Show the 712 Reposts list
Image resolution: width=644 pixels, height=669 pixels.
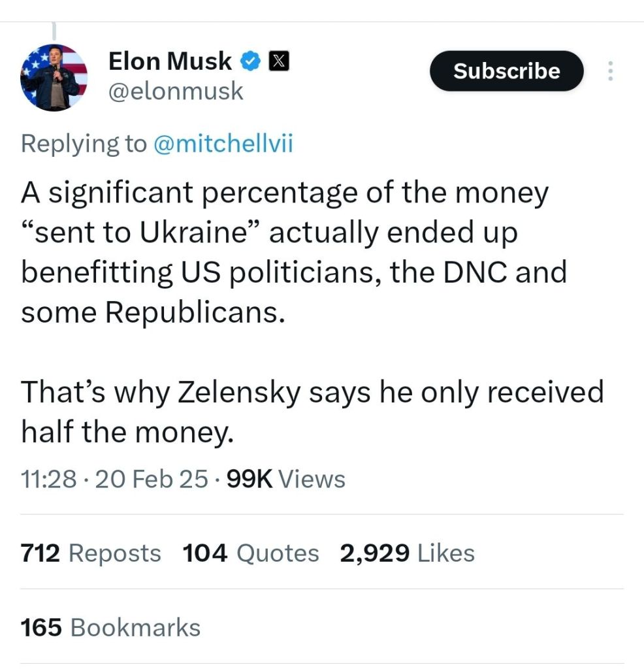(91, 553)
